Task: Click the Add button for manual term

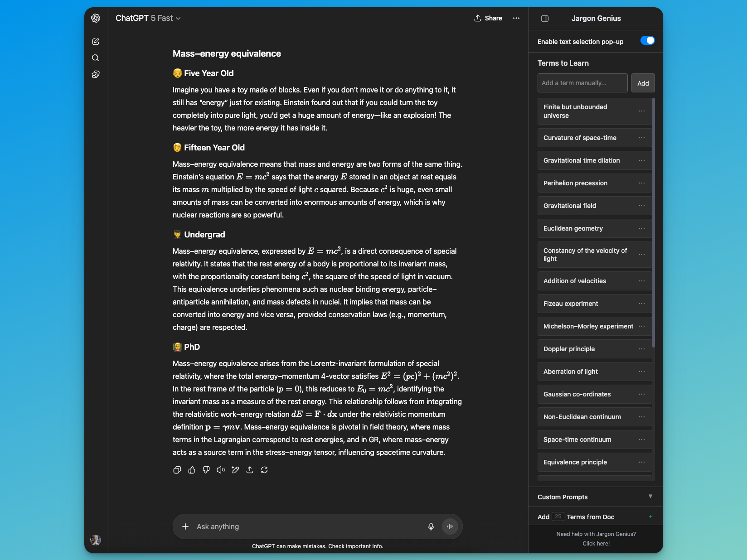Action: (643, 83)
